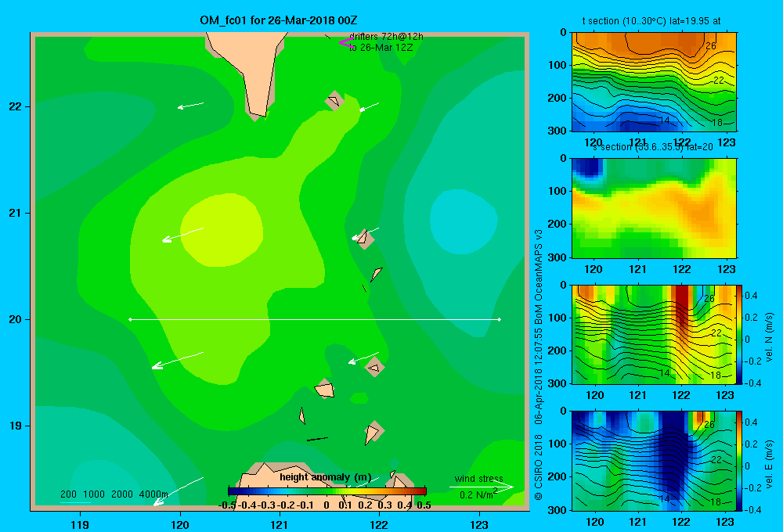Open the northward velocity section plot
783x532 pixels.
point(654,334)
